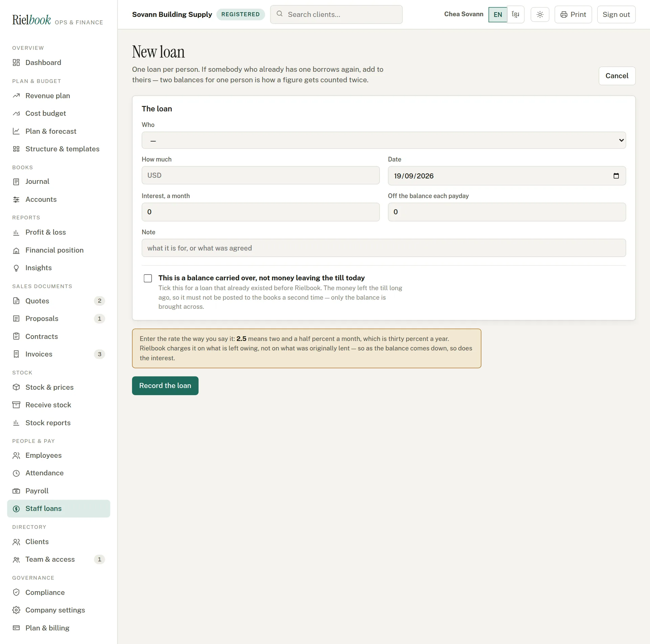Cancel the new loan form
Screen dimensions: 650x644
(x=617, y=76)
